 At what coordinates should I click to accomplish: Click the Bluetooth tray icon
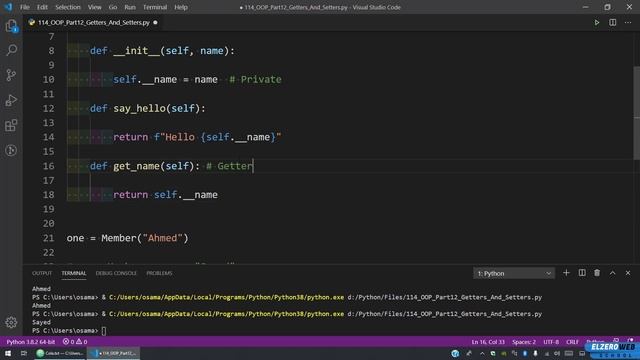(525, 353)
